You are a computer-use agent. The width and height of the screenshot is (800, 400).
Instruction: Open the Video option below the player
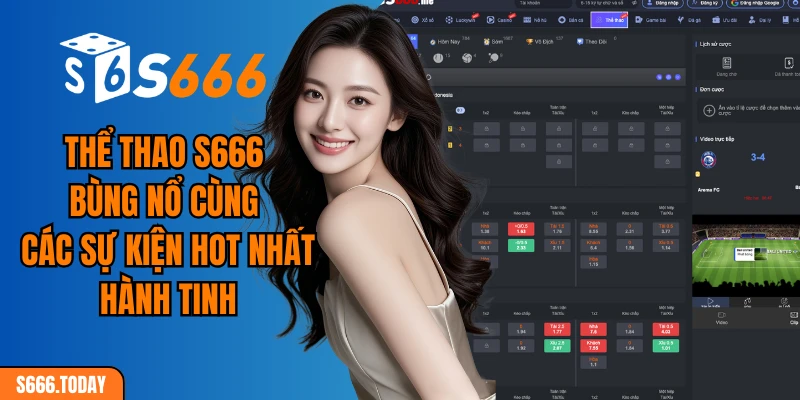click(x=721, y=318)
